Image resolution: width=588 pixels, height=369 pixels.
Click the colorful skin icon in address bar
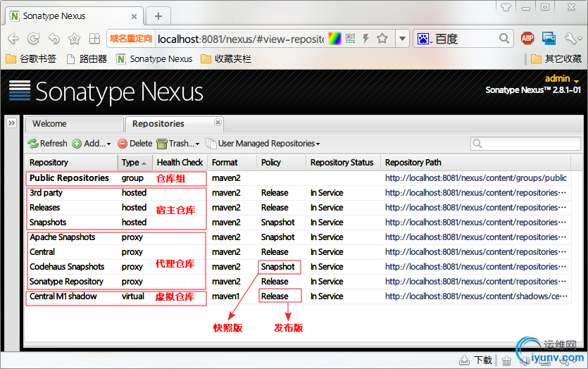click(334, 39)
